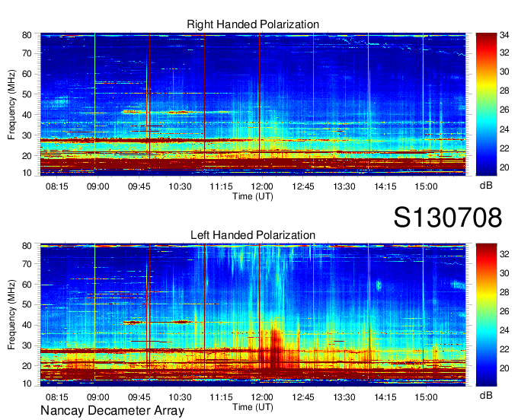This screenshot has width=518, height=420.
Task: Click the 'Time (UT)' label under bottom plot
Action: (x=253, y=407)
